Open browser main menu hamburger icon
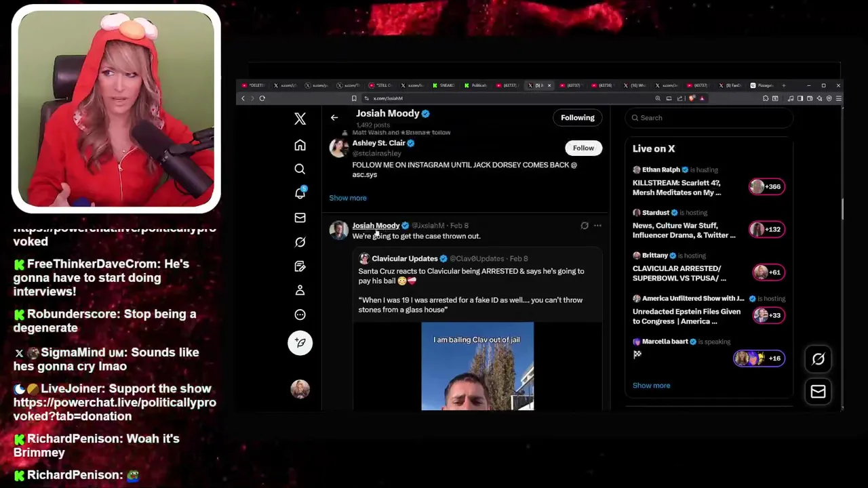Image resolution: width=868 pixels, height=488 pixels. [x=839, y=98]
